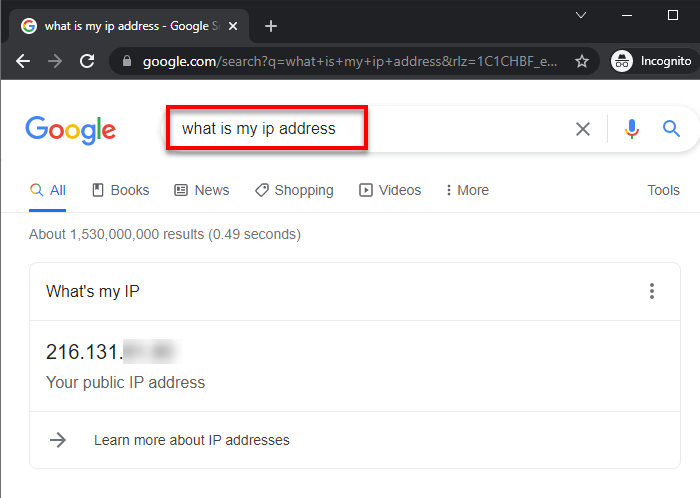Switch to Shopping results
700x498 pixels.
[x=294, y=191]
